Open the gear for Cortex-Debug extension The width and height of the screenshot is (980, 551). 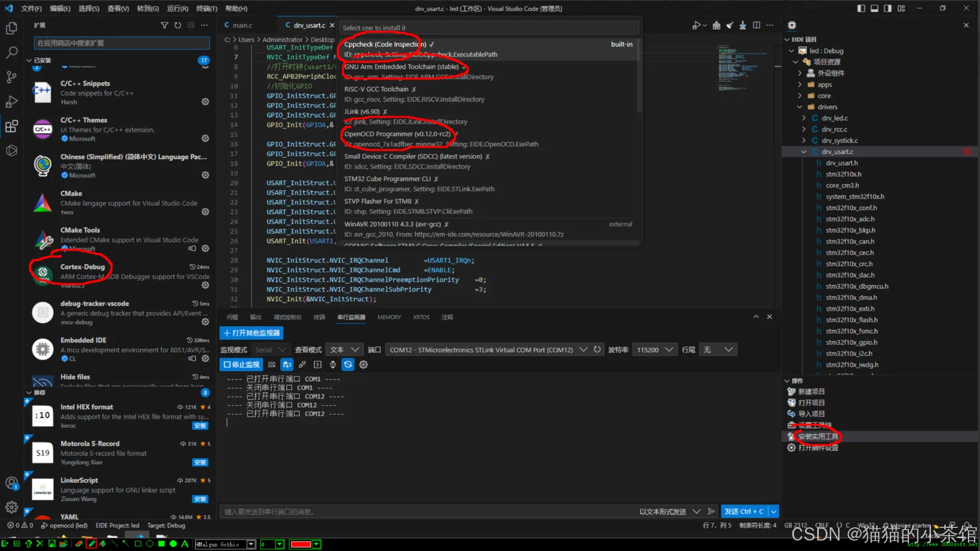point(205,285)
